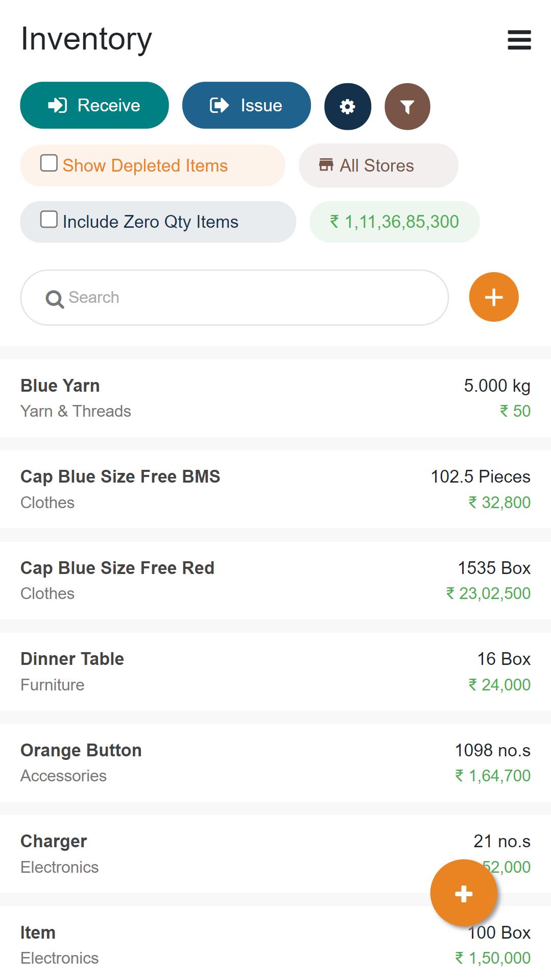Focus the Search input field

234,298
